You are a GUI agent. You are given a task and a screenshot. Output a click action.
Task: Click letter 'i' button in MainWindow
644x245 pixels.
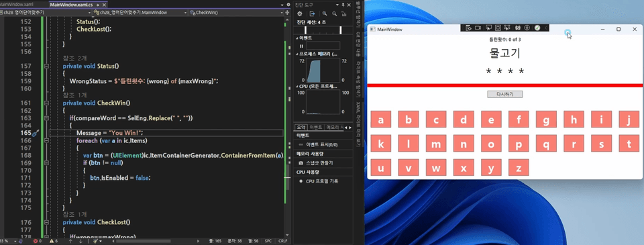click(601, 119)
